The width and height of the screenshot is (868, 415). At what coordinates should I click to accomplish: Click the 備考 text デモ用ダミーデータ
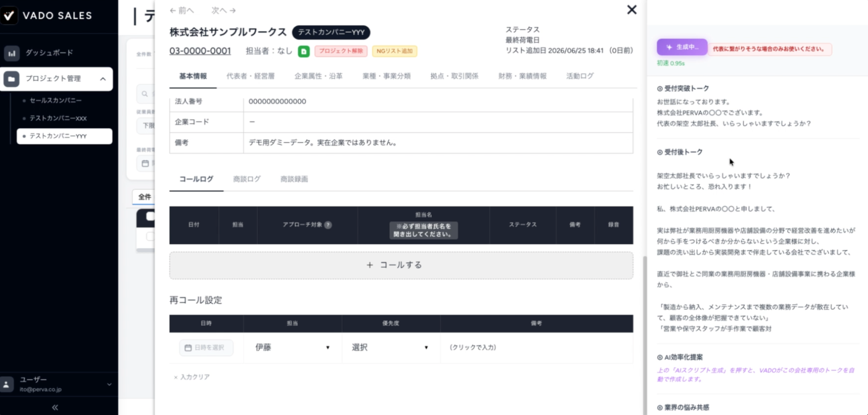tap(323, 143)
